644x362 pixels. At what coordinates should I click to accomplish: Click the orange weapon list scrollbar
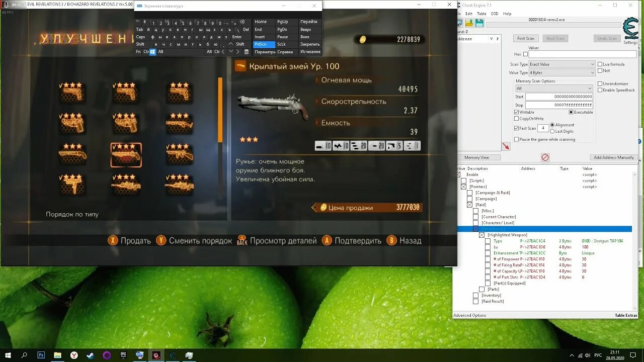pos(220,110)
